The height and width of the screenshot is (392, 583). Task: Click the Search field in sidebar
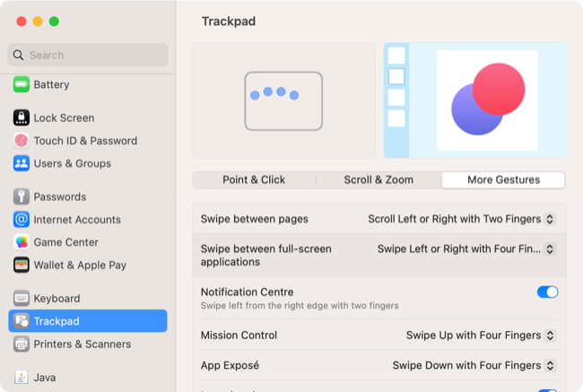(x=88, y=55)
